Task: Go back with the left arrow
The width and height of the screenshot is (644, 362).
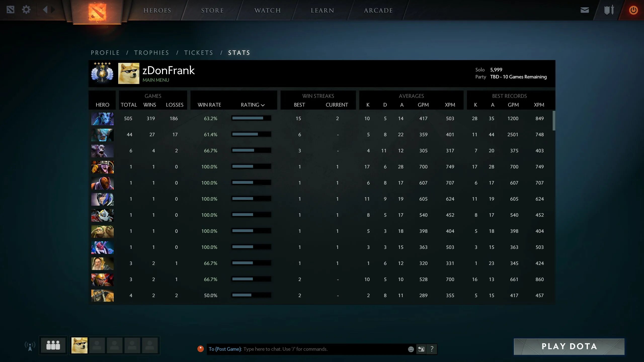Action: 45,10
